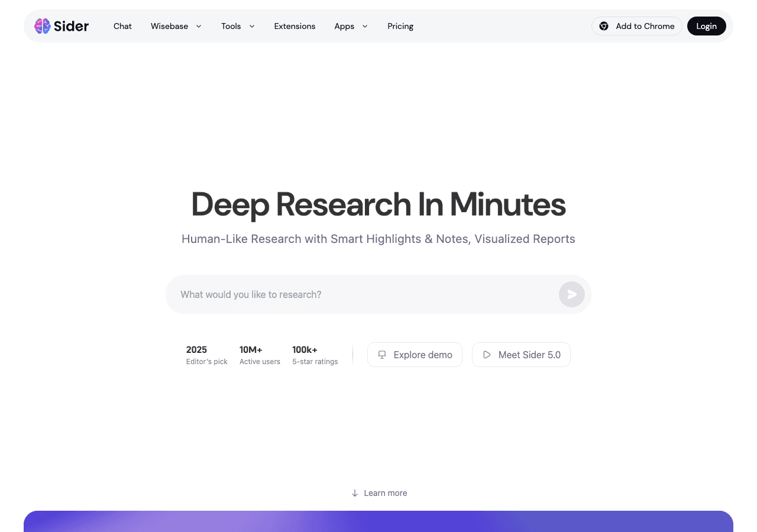Open the Tools dropdown menu

[x=237, y=26]
